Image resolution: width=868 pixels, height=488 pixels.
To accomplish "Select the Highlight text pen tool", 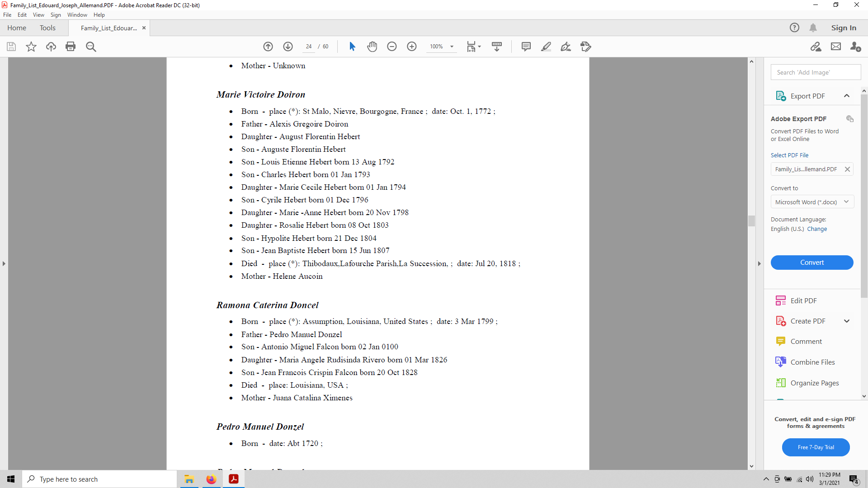I will click(x=546, y=47).
